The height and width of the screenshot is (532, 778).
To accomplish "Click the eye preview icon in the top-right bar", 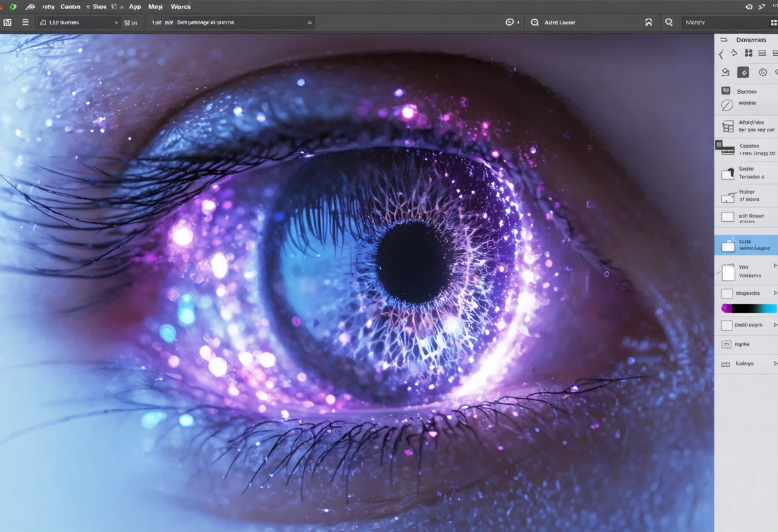I will click(x=749, y=6).
